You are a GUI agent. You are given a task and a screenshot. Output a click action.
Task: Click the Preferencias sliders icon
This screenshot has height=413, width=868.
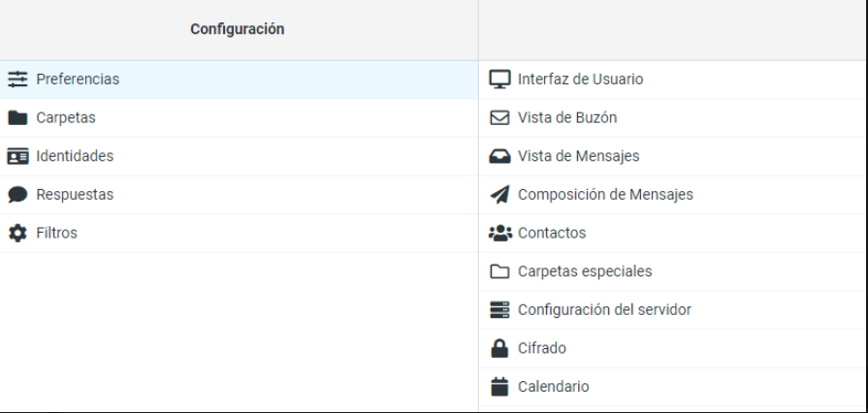pyautogui.click(x=17, y=79)
